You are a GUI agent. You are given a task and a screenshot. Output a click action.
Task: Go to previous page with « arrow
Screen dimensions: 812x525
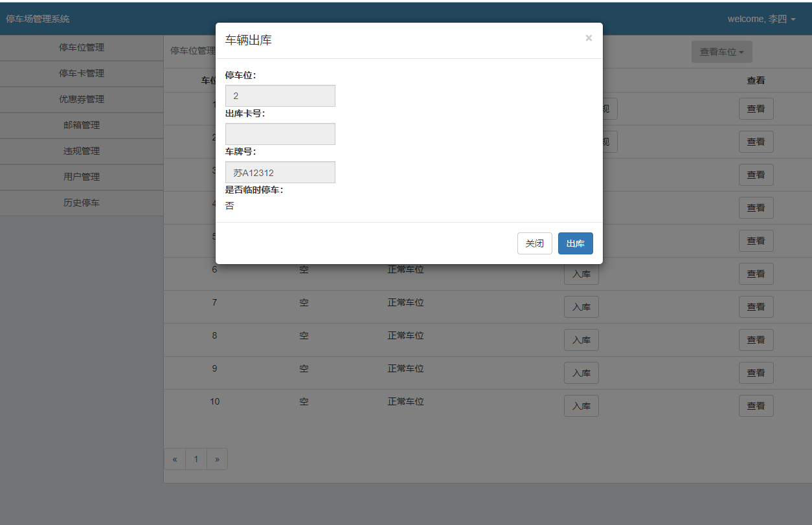pos(174,459)
